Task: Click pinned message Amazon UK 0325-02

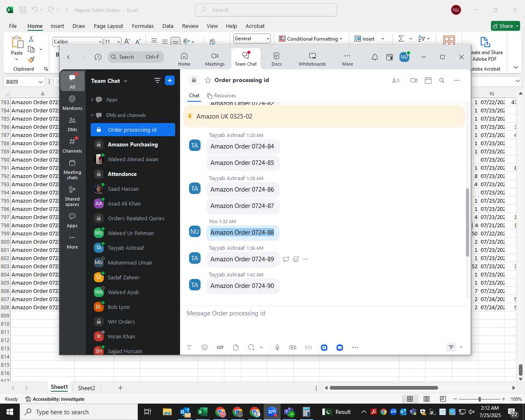Action: click(x=324, y=116)
